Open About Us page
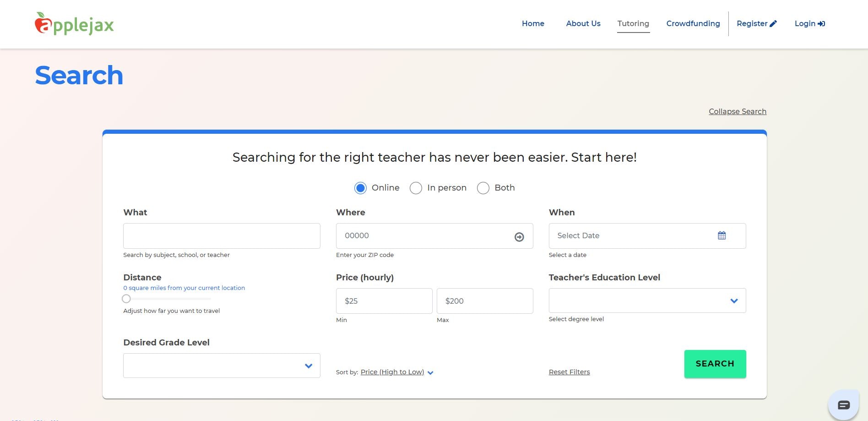This screenshot has height=421, width=868. [x=583, y=23]
